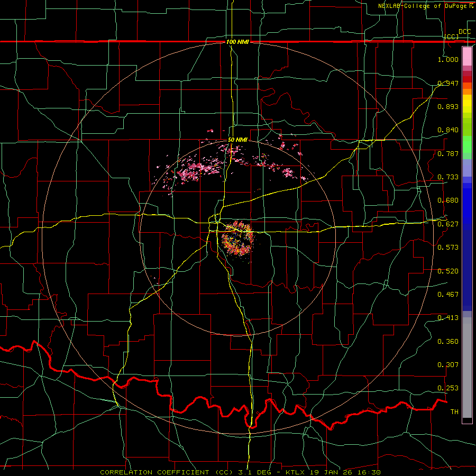Click the 1.000 value on the color scale
The width and height of the screenshot is (476, 476).
(448, 59)
